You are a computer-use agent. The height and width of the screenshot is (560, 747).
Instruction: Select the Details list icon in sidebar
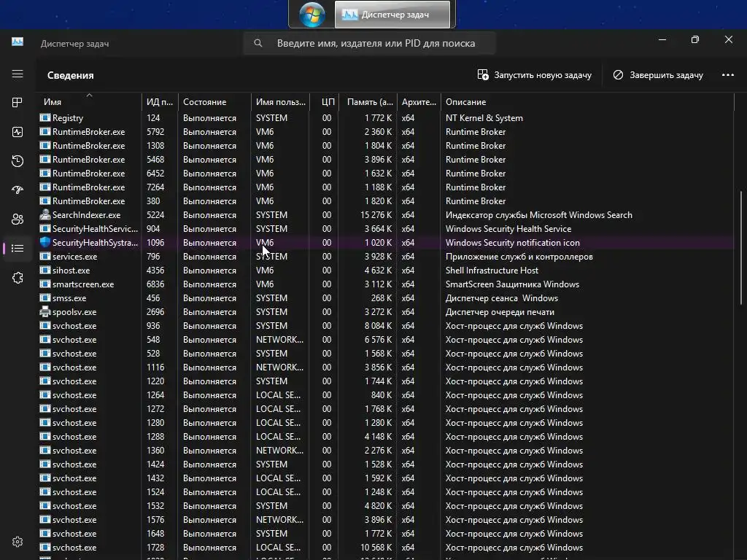18,248
